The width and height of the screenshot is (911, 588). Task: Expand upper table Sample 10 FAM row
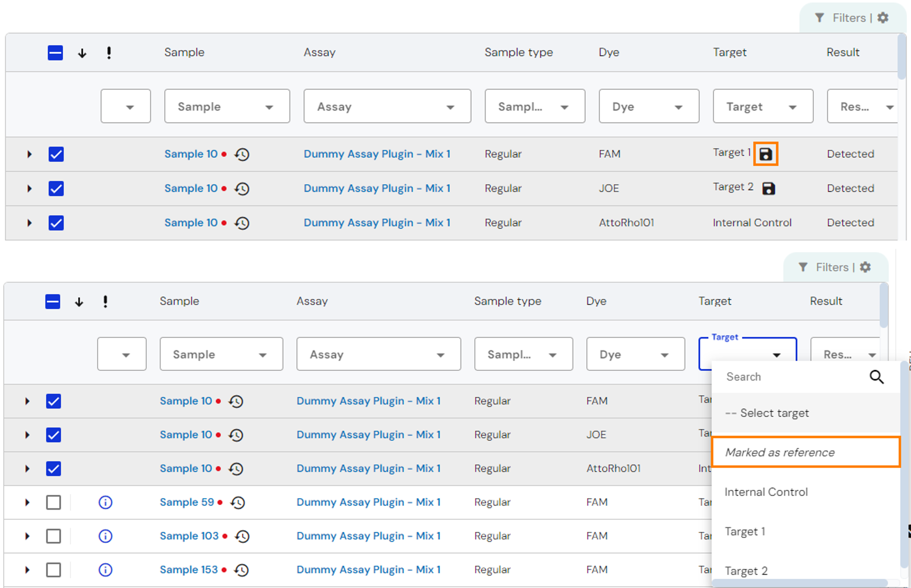[x=29, y=154]
